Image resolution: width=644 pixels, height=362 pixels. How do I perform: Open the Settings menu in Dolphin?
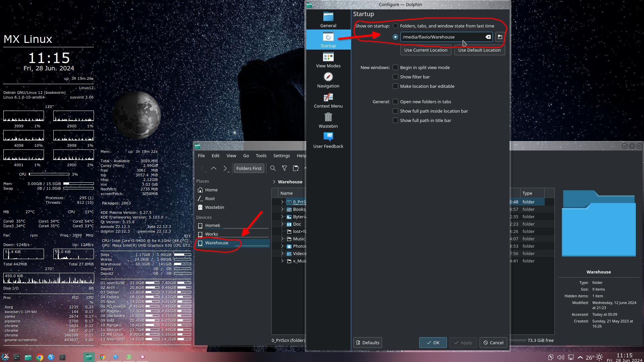click(281, 156)
